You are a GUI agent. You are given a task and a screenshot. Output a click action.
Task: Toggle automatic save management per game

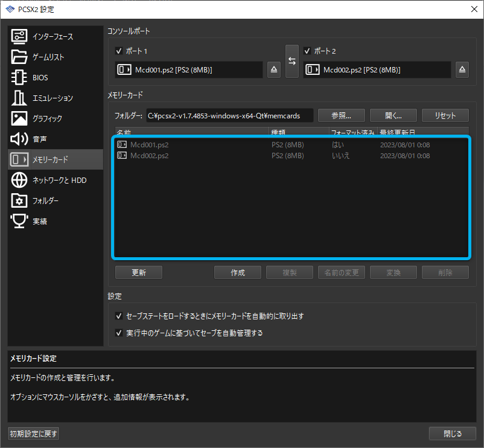point(119,330)
